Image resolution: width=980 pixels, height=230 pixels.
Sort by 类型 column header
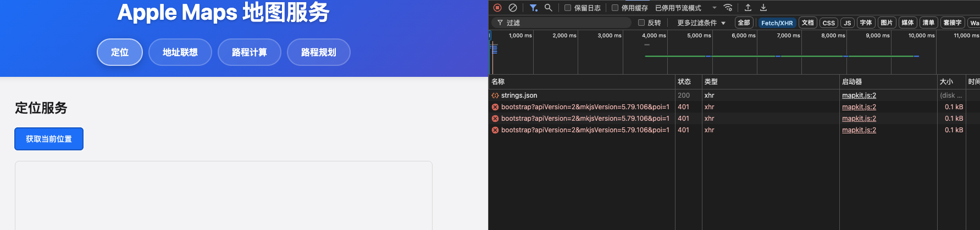click(x=771, y=82)
